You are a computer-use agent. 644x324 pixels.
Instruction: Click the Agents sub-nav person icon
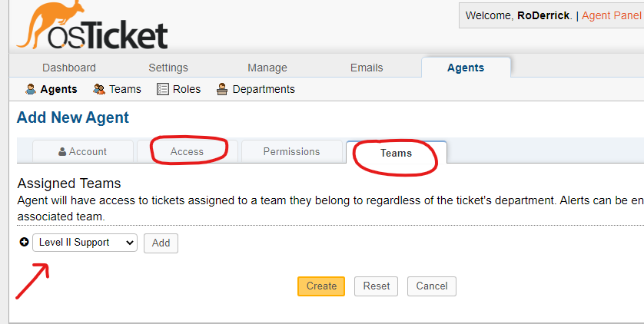(31, 89)
